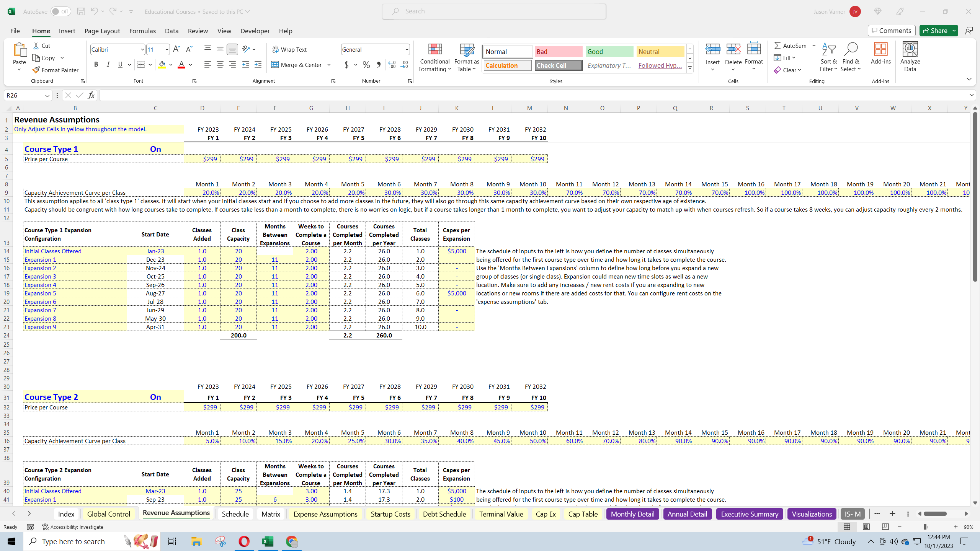
Task: Click the Search box in title bar
Action: tap(494, 11)
